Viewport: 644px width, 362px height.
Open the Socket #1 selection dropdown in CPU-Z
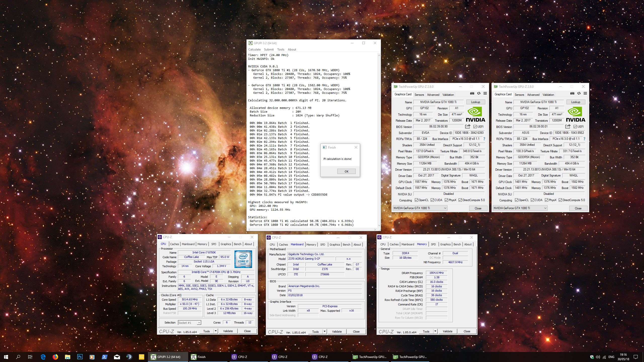pyautogui.click(x=189, y=323)
